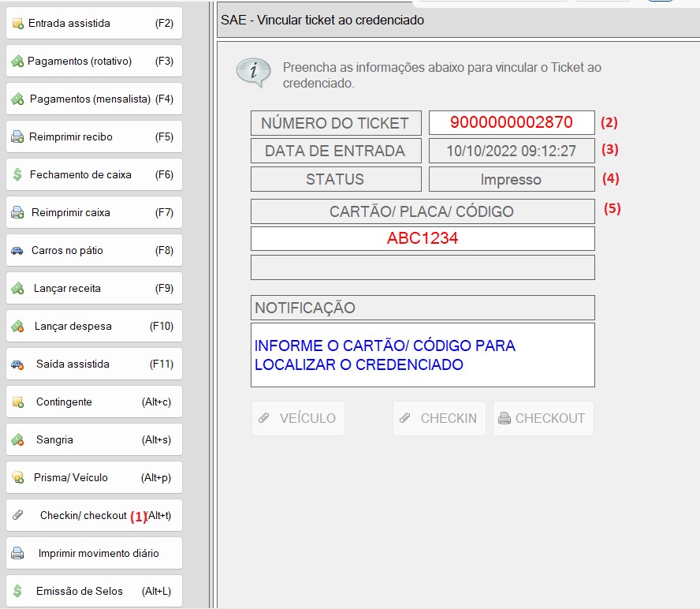The width and height of the screenshot is (700, 609).
Task: Click the ticket icon beside Contingente
Action: (x=18, y=402)
